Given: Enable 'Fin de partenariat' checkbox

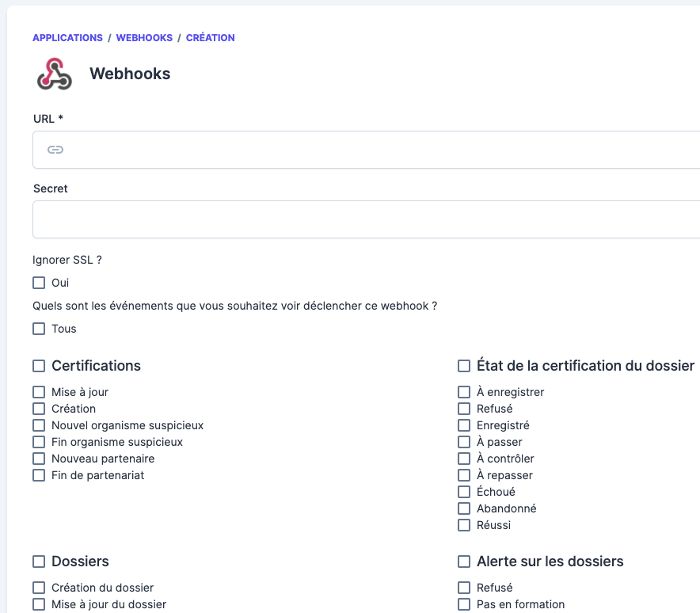Looking at the screenshot, I should click(x=39, y=475).
